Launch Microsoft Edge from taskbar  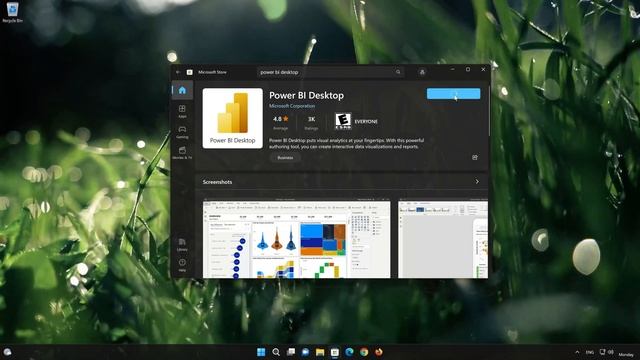coord(349,352)
